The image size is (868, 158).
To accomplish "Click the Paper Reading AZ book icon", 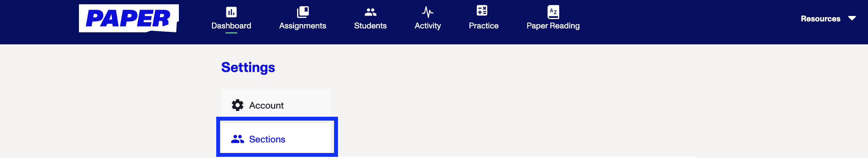I will (553, 12).
